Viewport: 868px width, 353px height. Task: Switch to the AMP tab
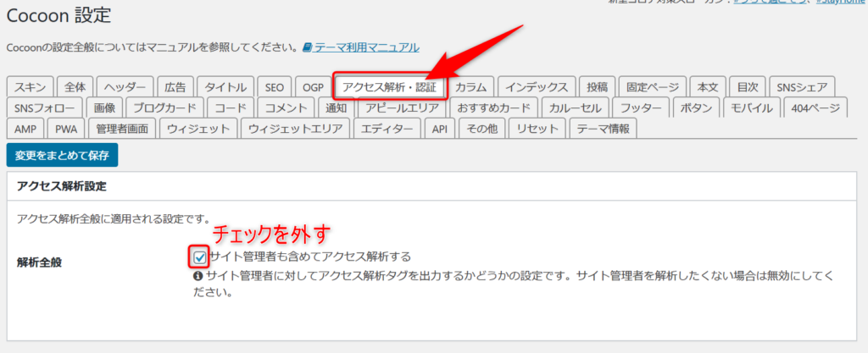point(25,129)
